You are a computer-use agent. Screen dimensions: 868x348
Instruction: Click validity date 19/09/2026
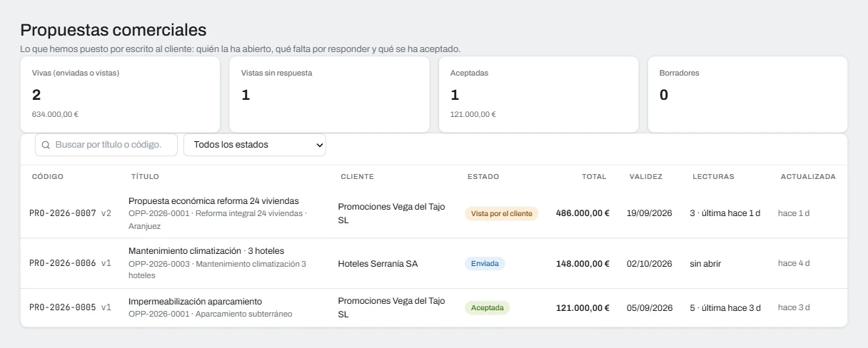(x=650, y=213)
